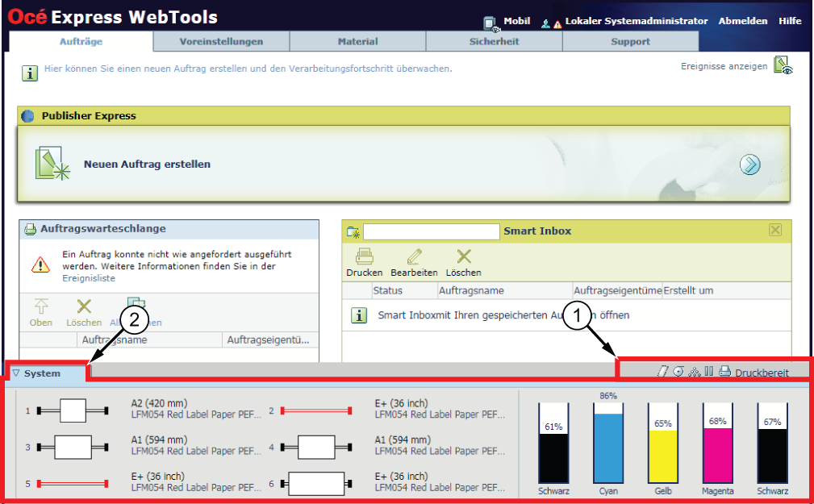Viewport: 814px width, 504px height.
Task: Select the Sicherheit tab
Action: (495, 41)
